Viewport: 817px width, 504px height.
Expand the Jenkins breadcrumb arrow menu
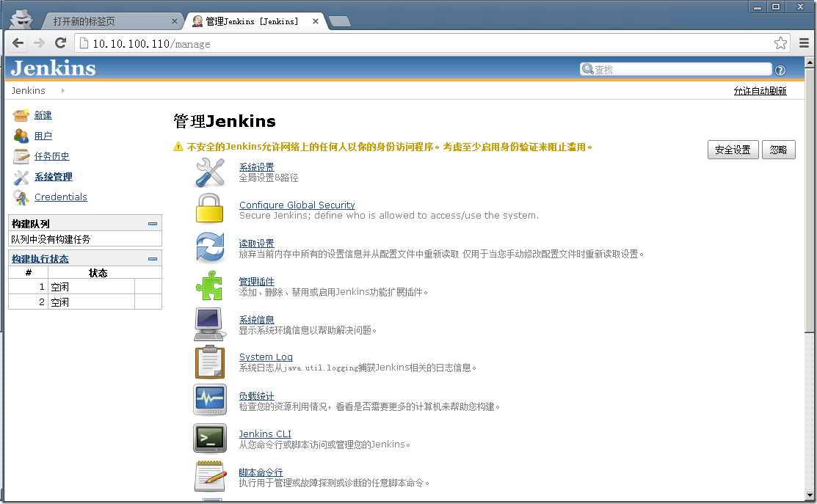(62, 90)
